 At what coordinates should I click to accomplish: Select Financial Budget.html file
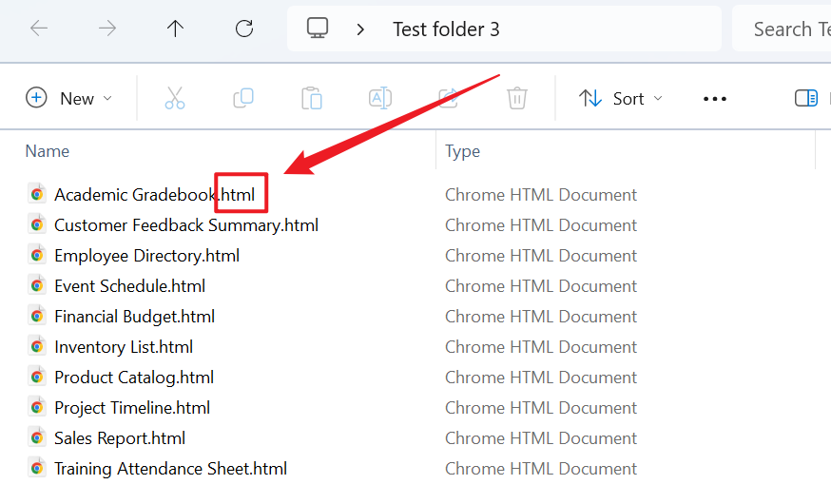(x=135, y=317)
